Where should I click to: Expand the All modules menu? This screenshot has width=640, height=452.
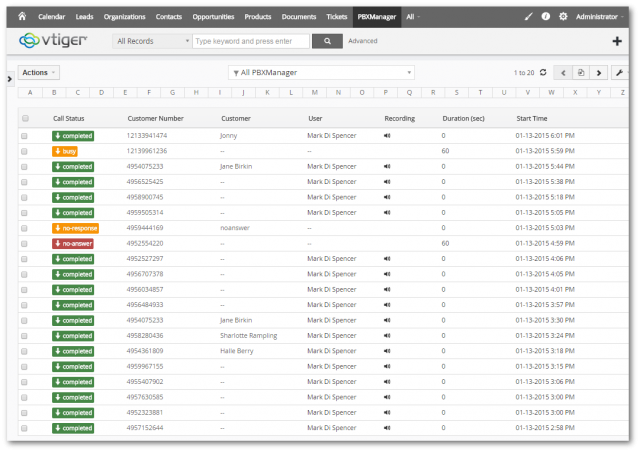click(413, 17)
